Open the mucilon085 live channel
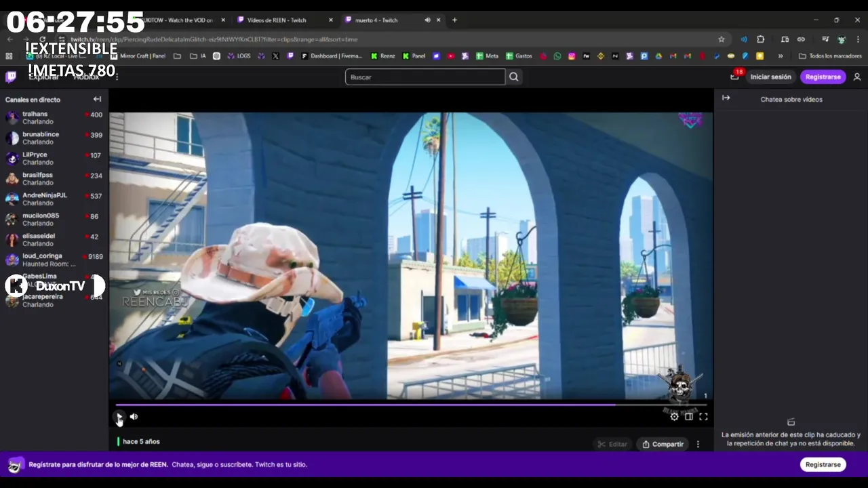The width and height of the screenshot is (868, 488). [x=54, y=220]
